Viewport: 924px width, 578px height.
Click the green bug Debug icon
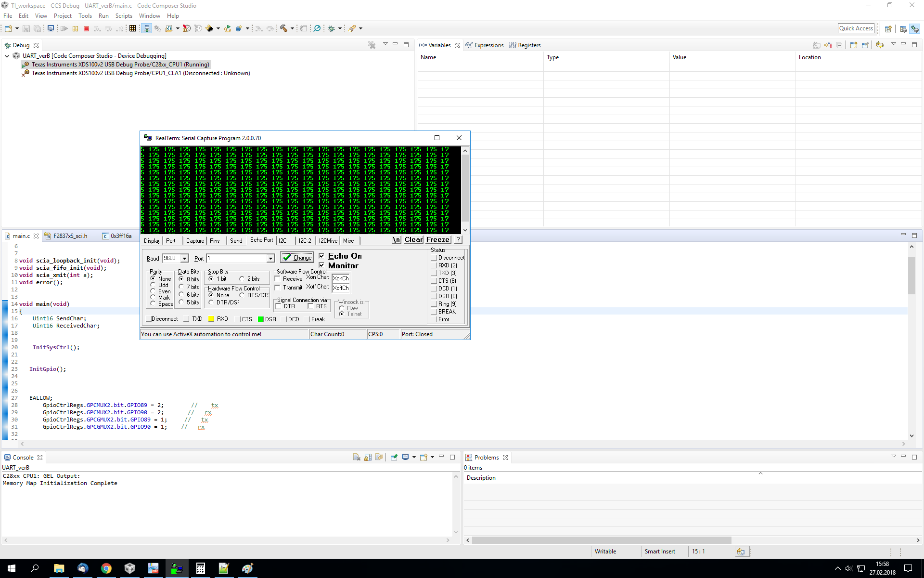(x=332, y=28)
